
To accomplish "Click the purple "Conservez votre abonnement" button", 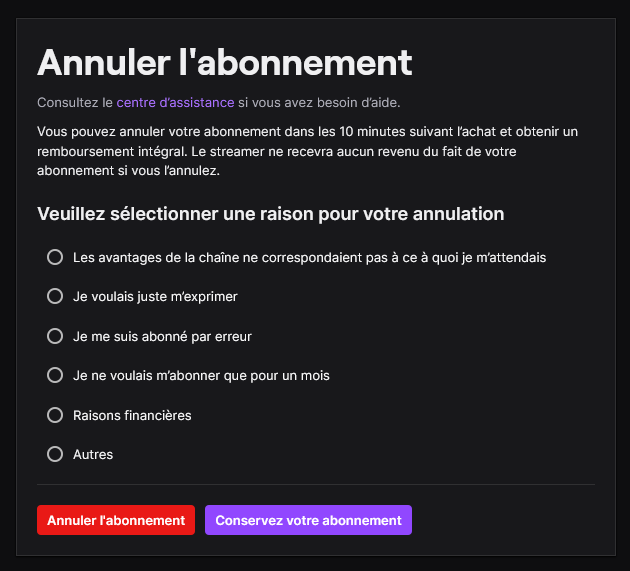I will (x=308, y=520).
